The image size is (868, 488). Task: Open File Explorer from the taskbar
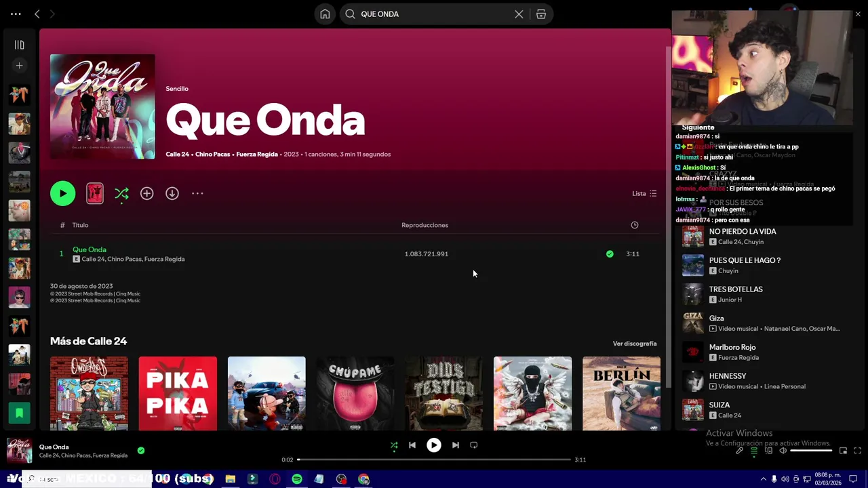tap(231, 479)
